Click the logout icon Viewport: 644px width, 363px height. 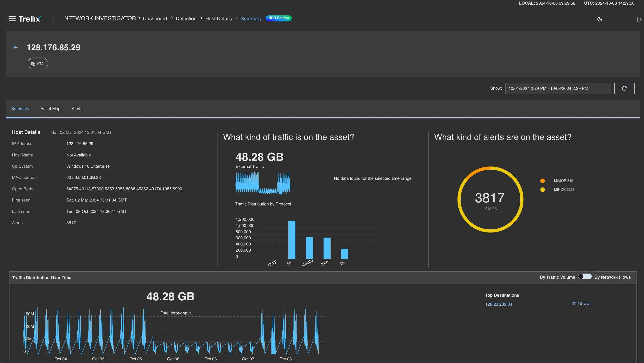tap(639, 19)
